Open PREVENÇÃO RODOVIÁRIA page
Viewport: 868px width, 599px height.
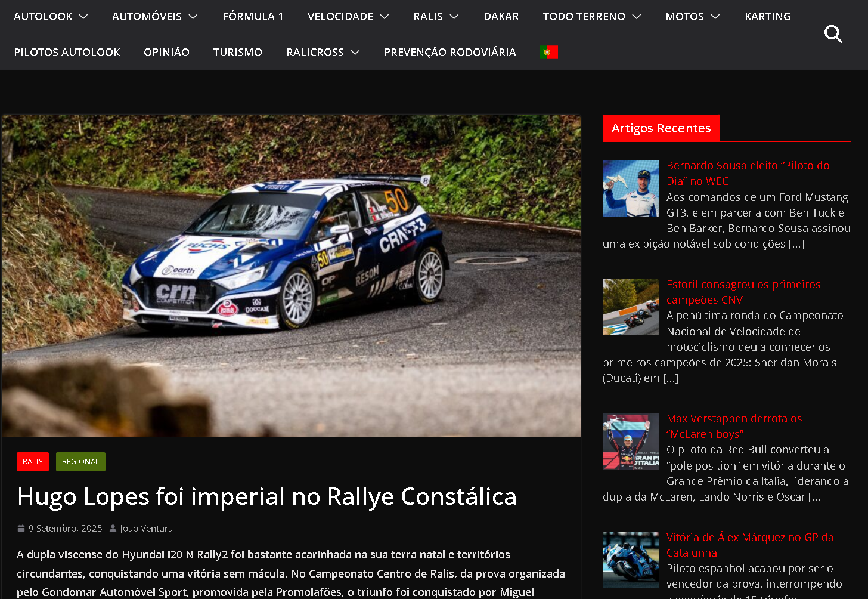(x=450, y=53)
